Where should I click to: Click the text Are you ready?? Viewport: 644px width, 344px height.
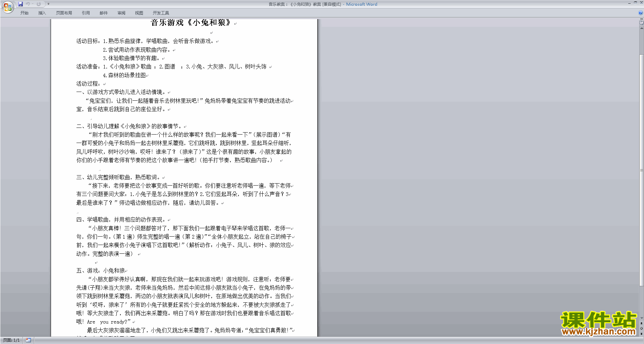tap(107, 322)
